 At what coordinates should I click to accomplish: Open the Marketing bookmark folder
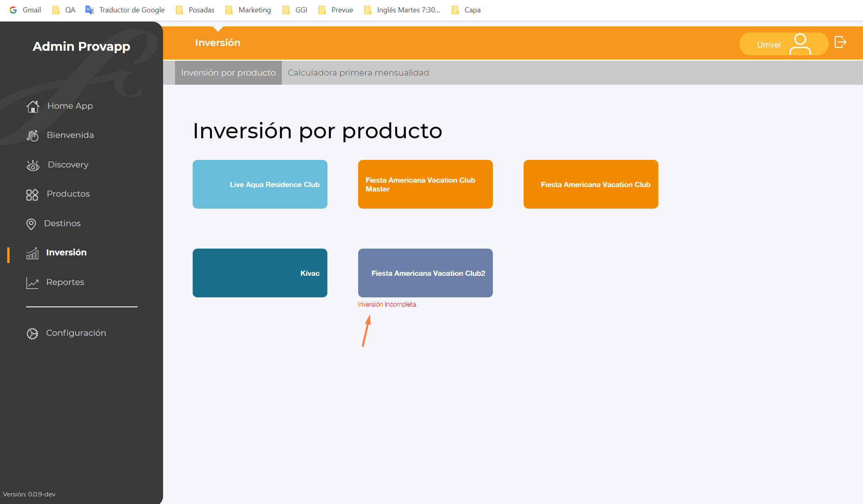(248, 10)
